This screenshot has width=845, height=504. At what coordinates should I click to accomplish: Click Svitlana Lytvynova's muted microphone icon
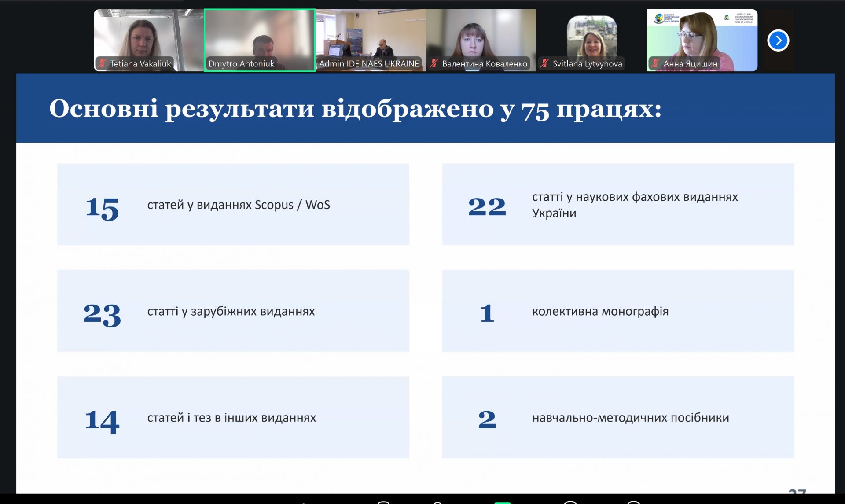tap(544, 63)
